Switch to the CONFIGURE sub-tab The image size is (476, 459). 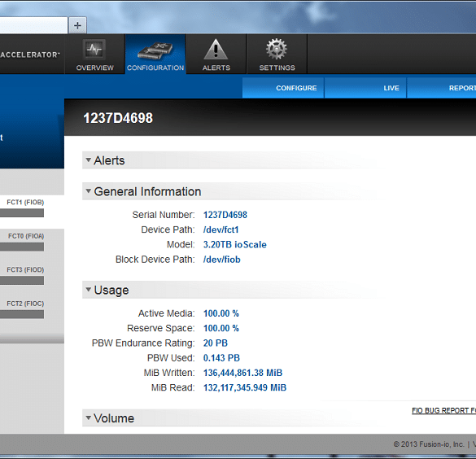(283, 88)
